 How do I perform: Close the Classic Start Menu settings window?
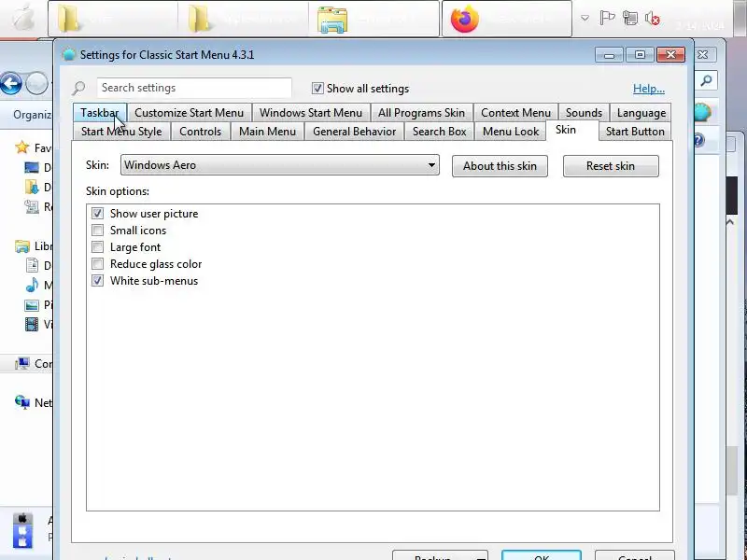pyautogui.click(x=670, y=55)
